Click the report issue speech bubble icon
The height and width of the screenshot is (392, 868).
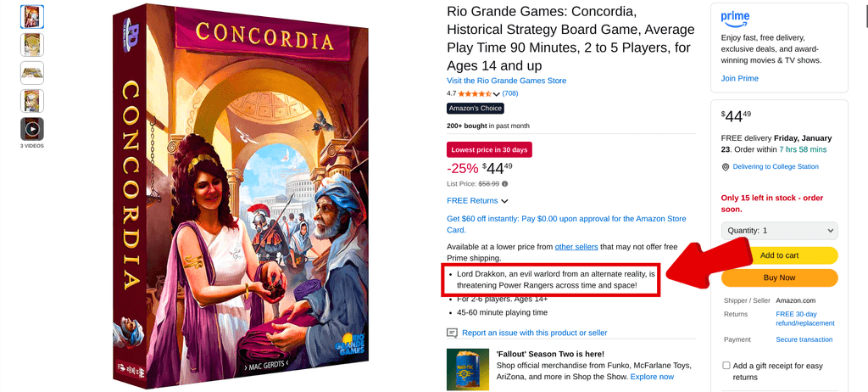(453, 333)
